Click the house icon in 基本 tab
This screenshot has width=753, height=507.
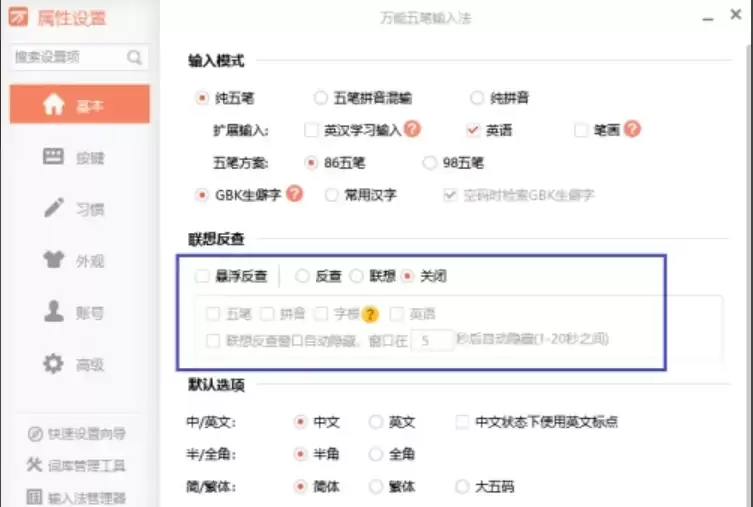(53, 104)
